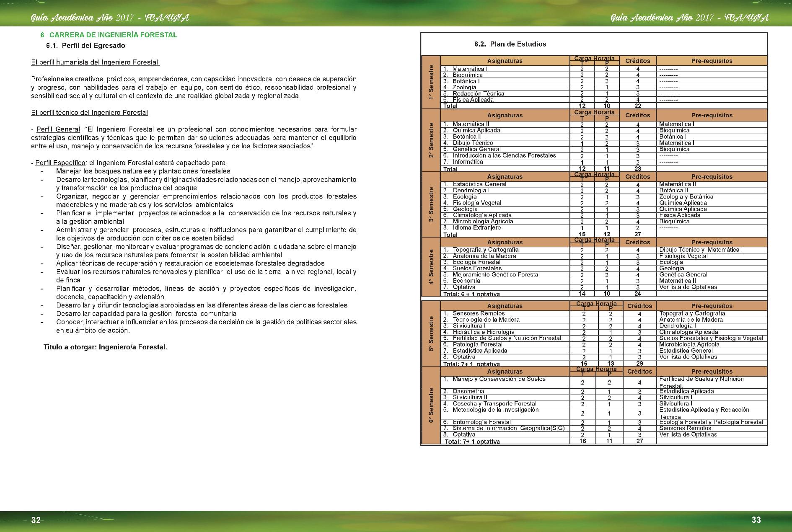Select 'Metodología de la Investigación' subject

(495, 410)
